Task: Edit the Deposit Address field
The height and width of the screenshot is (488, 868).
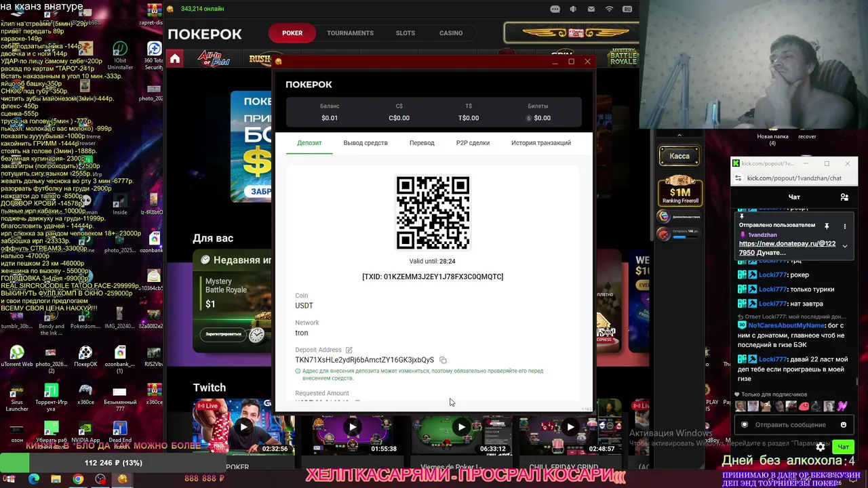Action: tap(349, 350)
